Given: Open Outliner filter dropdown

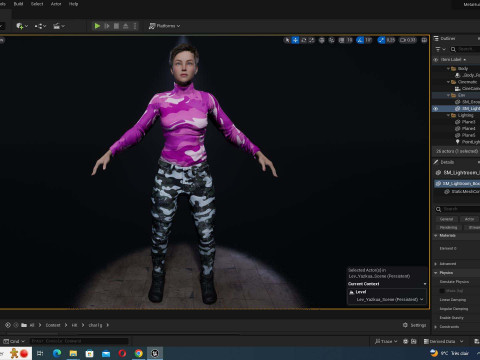Looking at the screenshot, I should coord(440,49).
